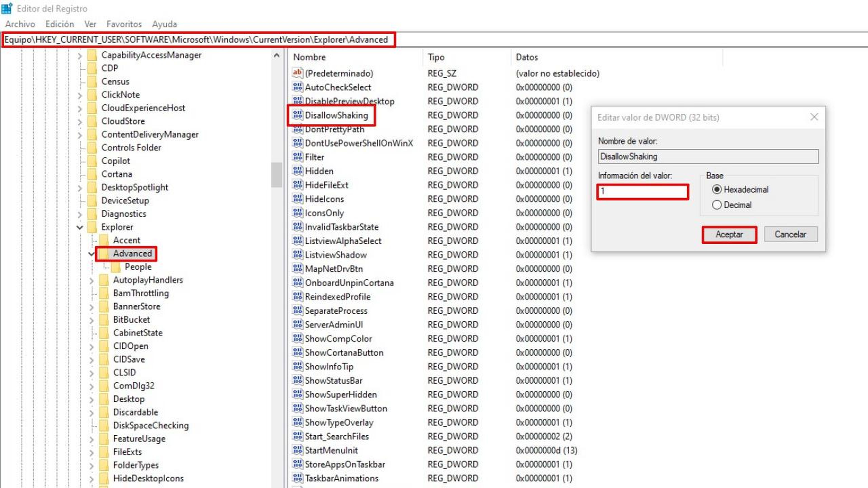This screenshot has height=488, width=868.
Task: Expand the ClickNote key
Action: pos(80,95)
